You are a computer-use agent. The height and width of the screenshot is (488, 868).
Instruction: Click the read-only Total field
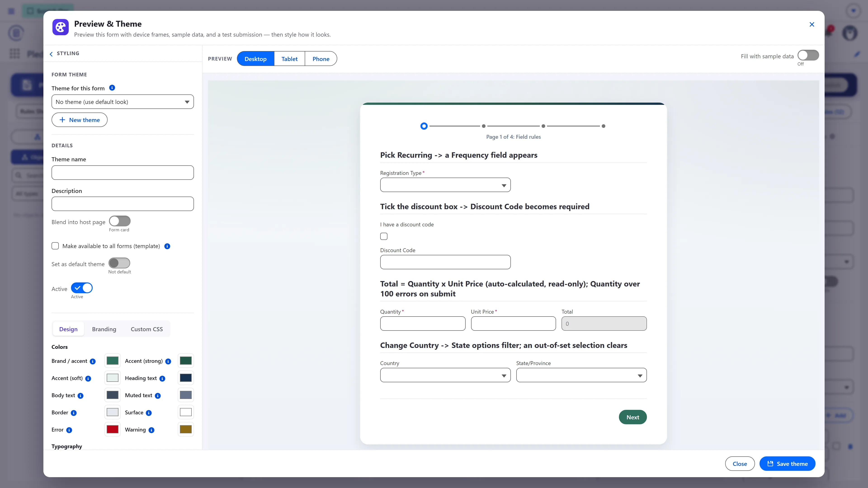(x=604, y=324)
